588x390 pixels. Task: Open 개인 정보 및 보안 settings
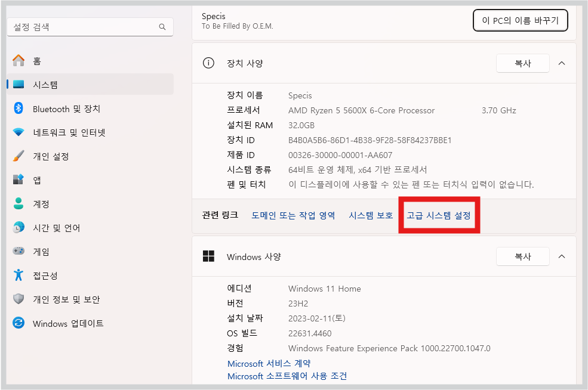(x=90, y=299)
